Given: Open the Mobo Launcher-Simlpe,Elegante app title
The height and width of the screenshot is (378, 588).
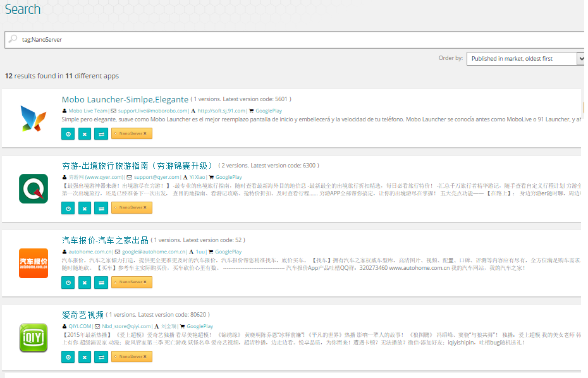Looking at the screenshot, I should coord(125,99).
